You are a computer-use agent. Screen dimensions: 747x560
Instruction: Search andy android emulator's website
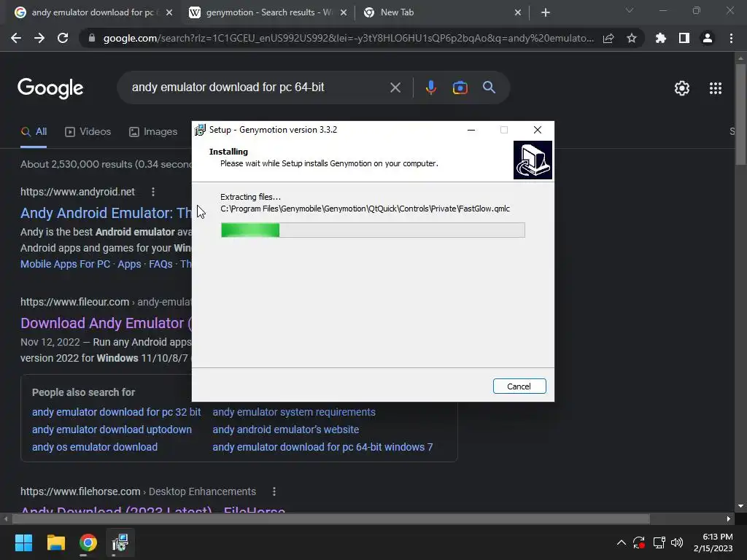point(286,429)
